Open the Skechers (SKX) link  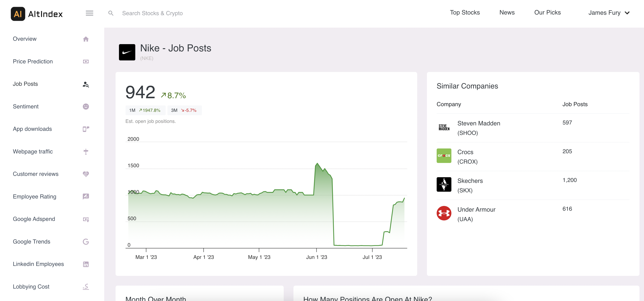(470, 185)
